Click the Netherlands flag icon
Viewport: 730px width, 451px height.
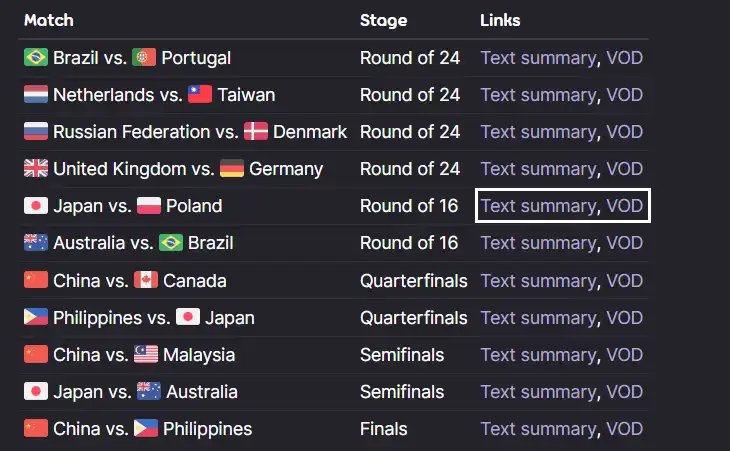click(x=36, y=94)
